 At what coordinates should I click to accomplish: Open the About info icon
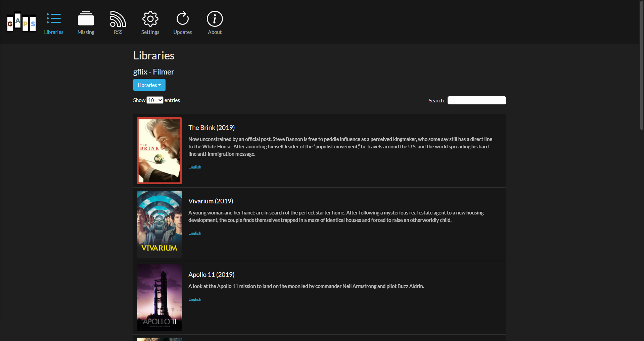coord(215,19)
